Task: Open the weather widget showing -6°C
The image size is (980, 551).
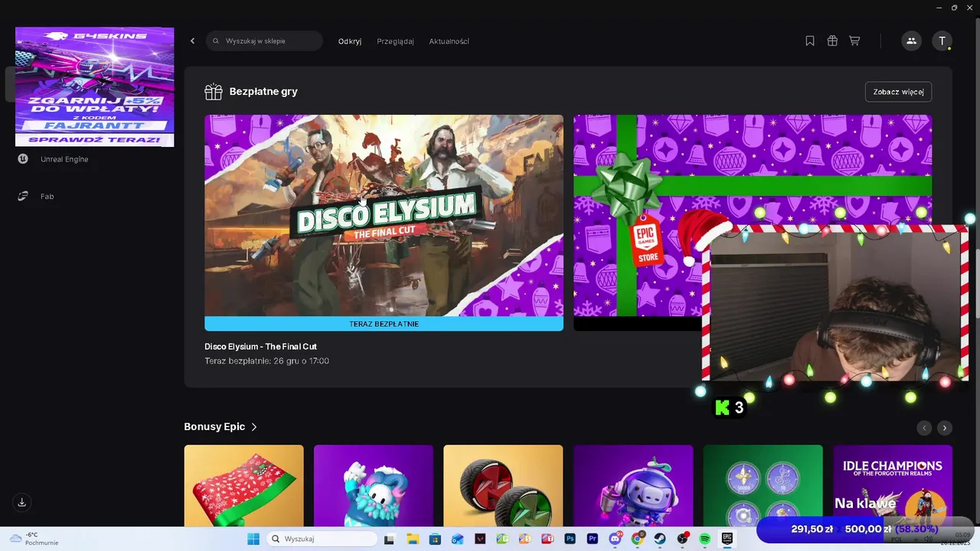Action: (x=34, y=539)
